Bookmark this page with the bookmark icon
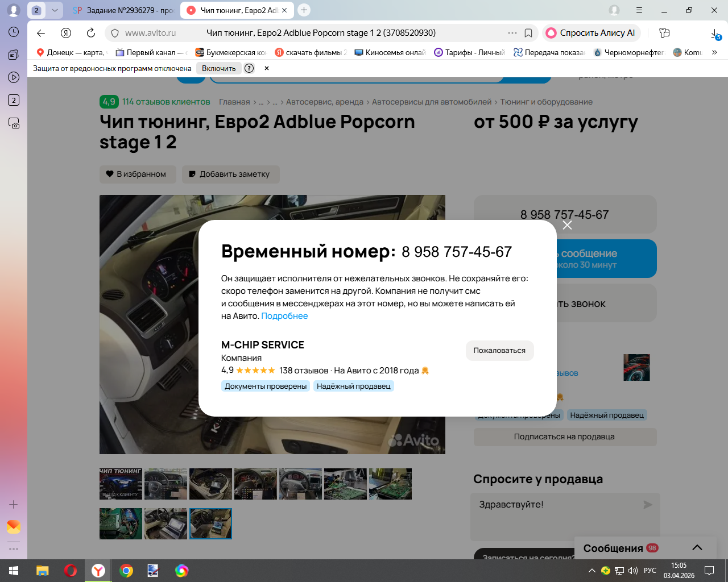 coord(528,33)
